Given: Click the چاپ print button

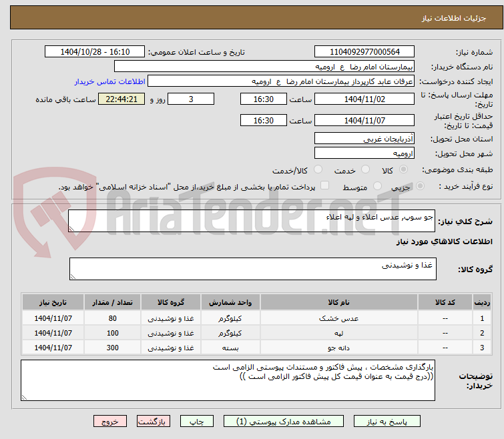Looking at the screenshot, I should click(x=197, y=422).
